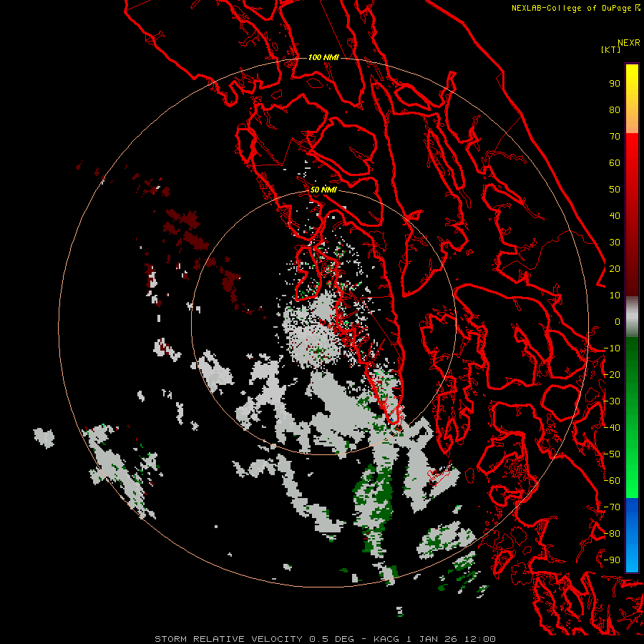The width and height of the screenshot is (644, 644).
Task: Click the -70 value on the velocity scale
Action: [x=612, y=507]
